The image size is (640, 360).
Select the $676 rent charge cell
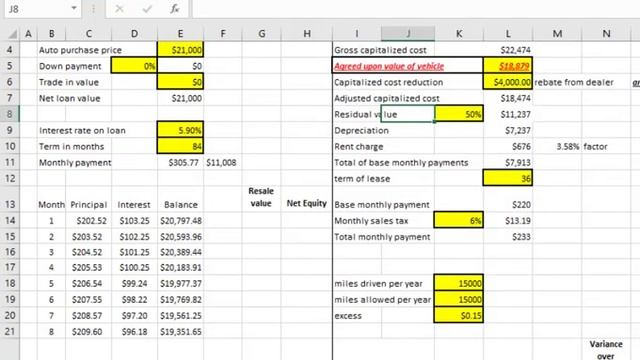pyautogui.click(x=508, y=146)
